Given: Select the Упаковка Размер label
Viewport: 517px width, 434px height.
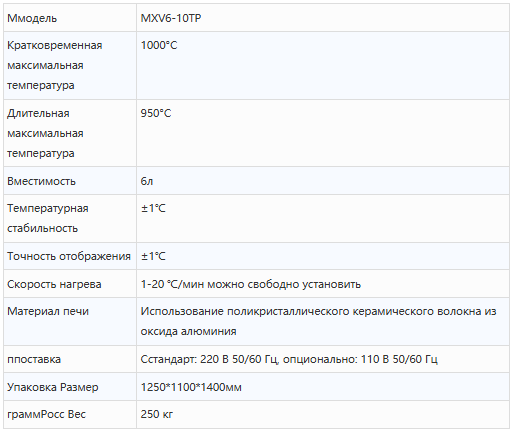Looking at the screenshot, I should pyautogui.click(x=53, y=387).
